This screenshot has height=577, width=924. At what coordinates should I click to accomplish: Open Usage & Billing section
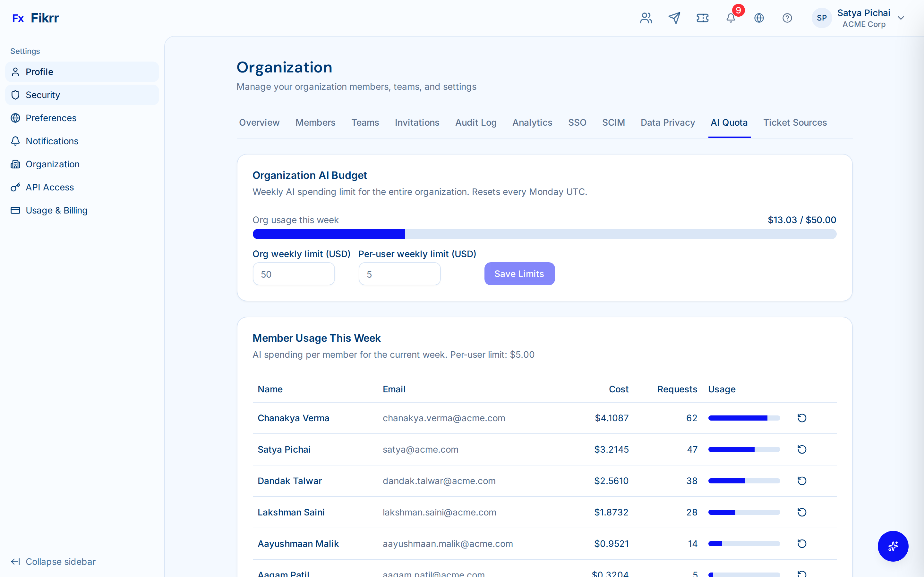56,210
